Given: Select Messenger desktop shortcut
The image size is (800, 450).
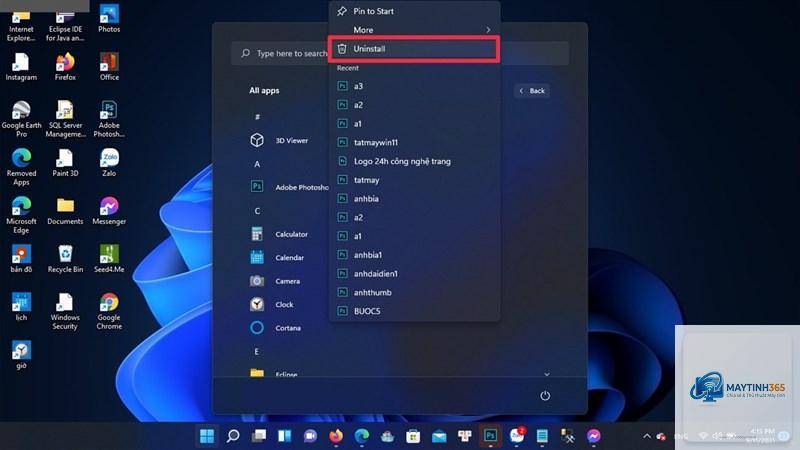Looking at the screenshot, I should point(109,211).
